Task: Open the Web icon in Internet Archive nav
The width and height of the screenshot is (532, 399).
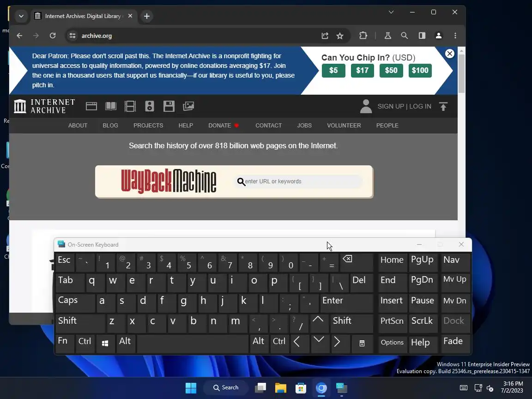Action: point(91,106)
